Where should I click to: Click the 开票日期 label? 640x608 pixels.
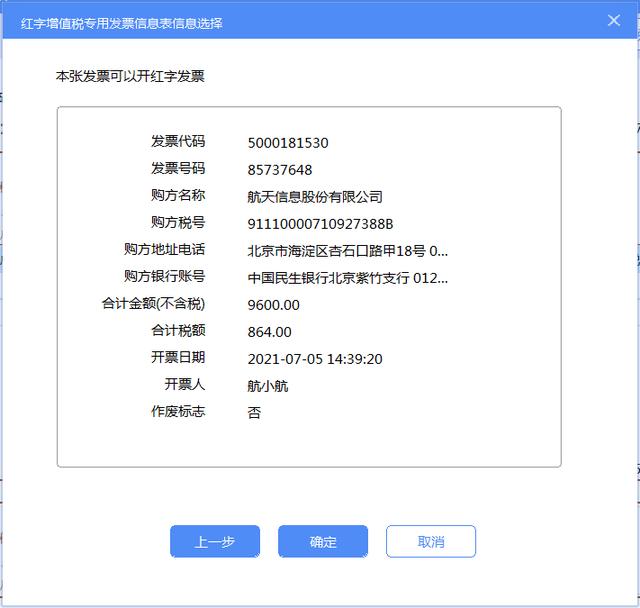pyautogui.click(x=178, y=357)
